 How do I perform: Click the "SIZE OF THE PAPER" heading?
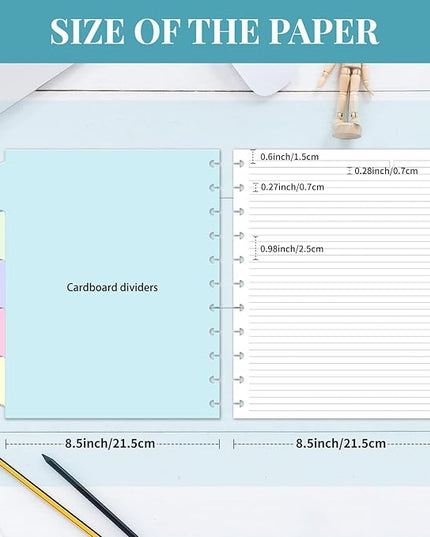(x=214, y=31)
